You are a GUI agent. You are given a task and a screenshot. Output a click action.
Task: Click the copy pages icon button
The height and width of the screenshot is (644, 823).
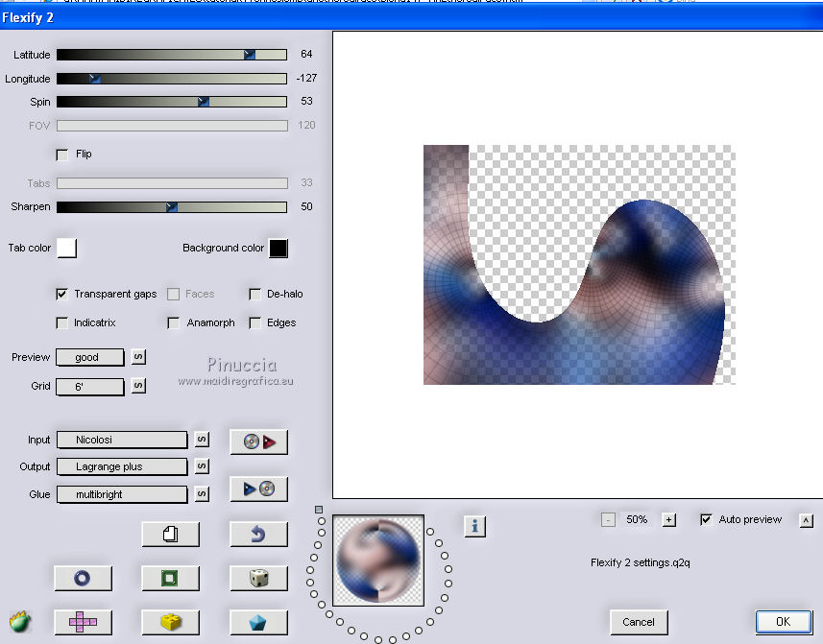pos(171,534)
